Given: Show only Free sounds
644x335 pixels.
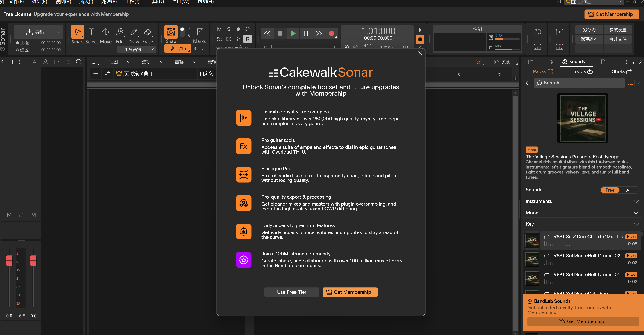Looking at the screenshot, I should (610, 190).
